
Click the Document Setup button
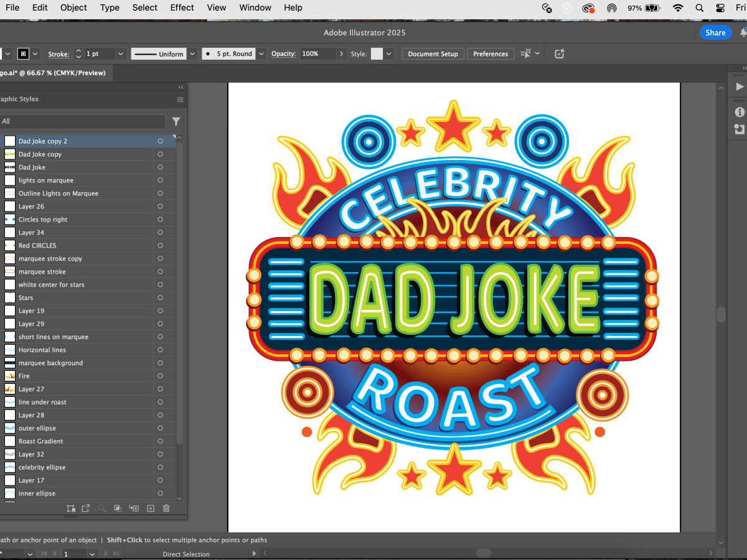click(x=433, y=54)
